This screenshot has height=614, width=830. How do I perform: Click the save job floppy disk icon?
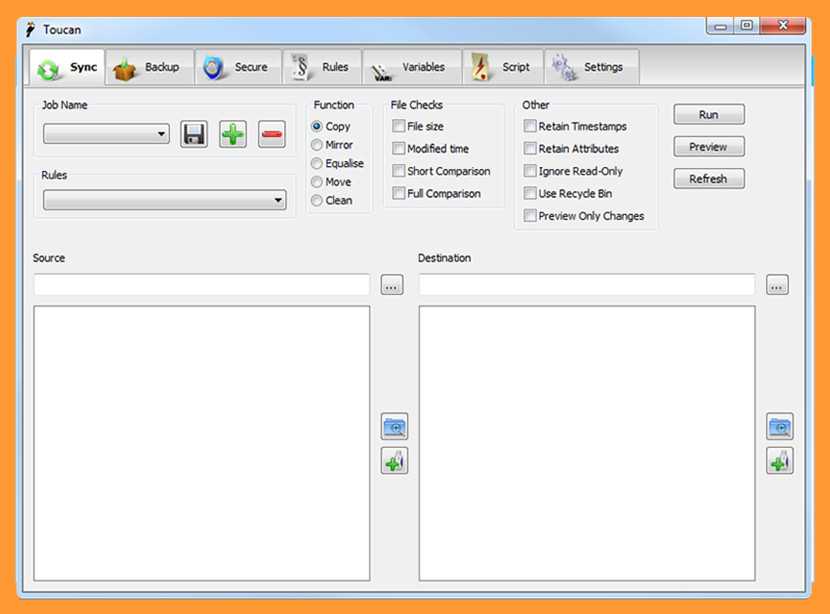point(194,134)
